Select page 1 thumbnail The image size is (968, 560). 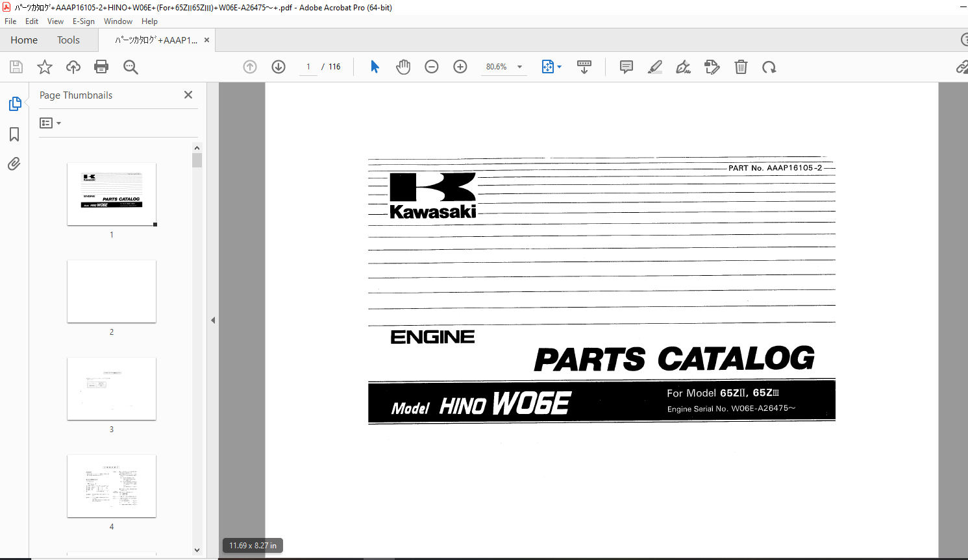click(x=112, y=194)
